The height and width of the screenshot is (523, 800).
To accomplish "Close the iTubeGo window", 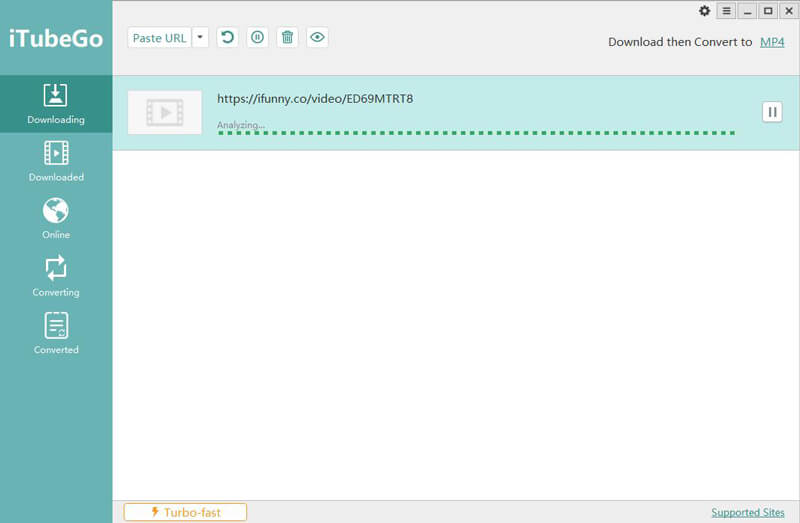I will (789, 11).
